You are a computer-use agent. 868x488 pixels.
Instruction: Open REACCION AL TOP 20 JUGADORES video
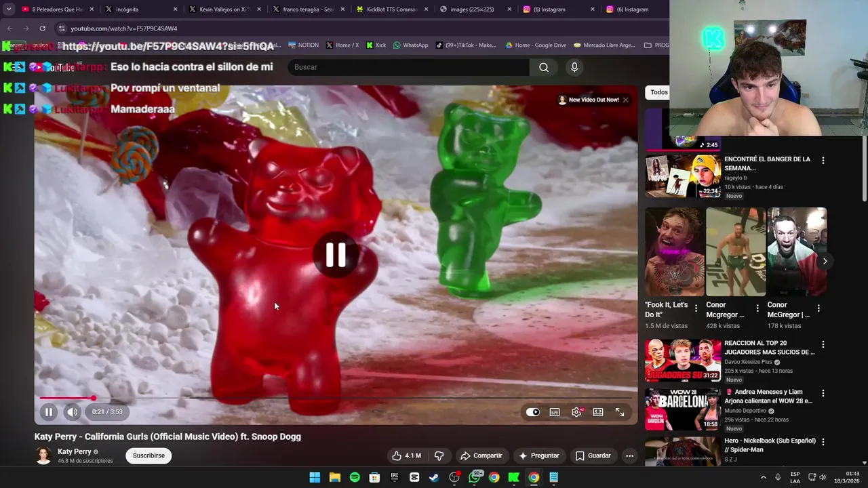(x=770, y=348)
